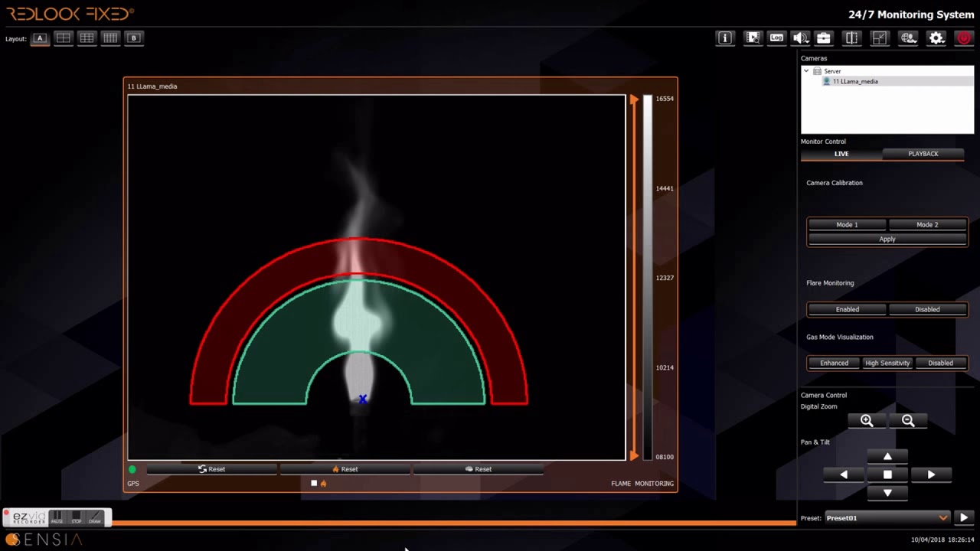Open the settings gear menu

coord(936,38)
